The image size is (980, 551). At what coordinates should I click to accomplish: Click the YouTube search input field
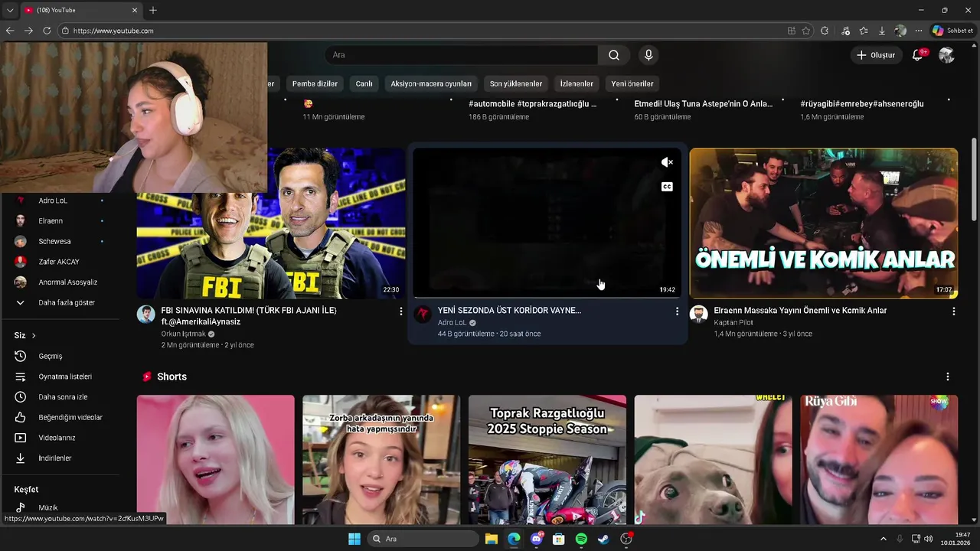462,55
